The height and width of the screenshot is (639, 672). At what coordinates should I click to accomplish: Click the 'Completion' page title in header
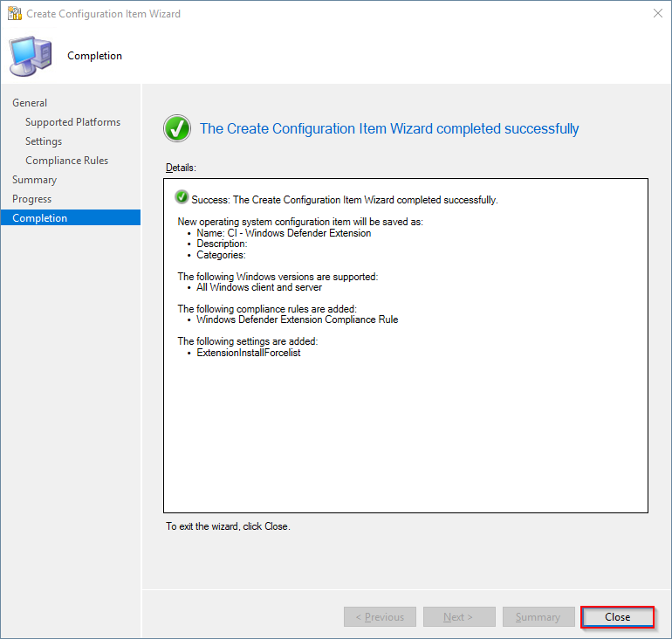[x=95, y=56]
